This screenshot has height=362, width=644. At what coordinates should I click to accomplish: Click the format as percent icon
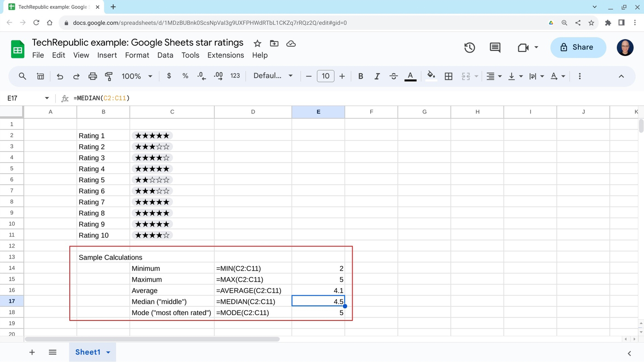[185, 76]
